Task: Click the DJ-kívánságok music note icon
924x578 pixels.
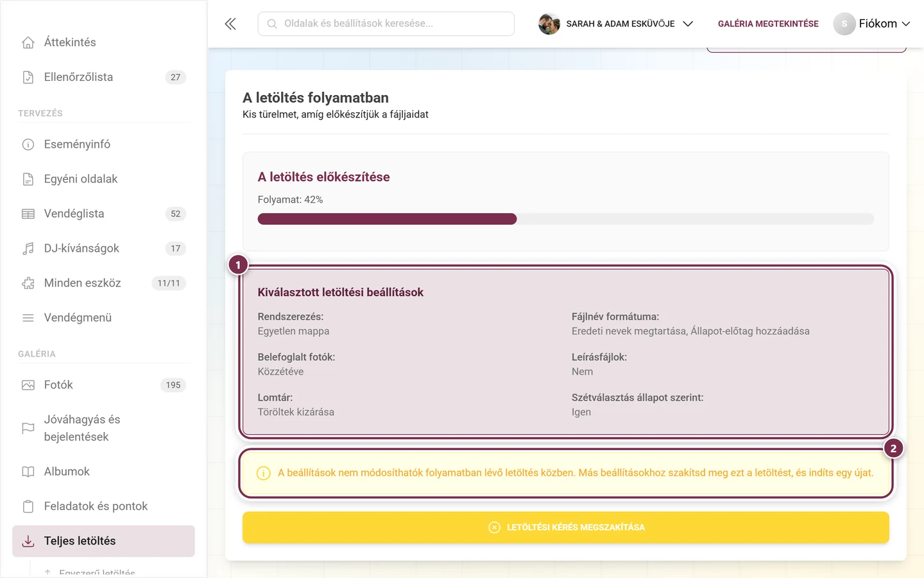Action: click(x=28, y=249)
